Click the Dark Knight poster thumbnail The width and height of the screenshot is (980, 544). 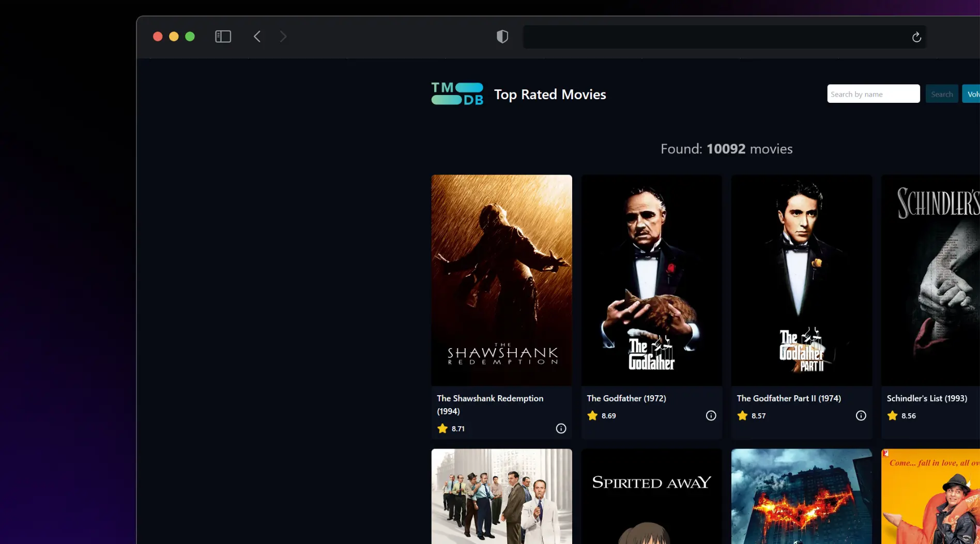801,496
